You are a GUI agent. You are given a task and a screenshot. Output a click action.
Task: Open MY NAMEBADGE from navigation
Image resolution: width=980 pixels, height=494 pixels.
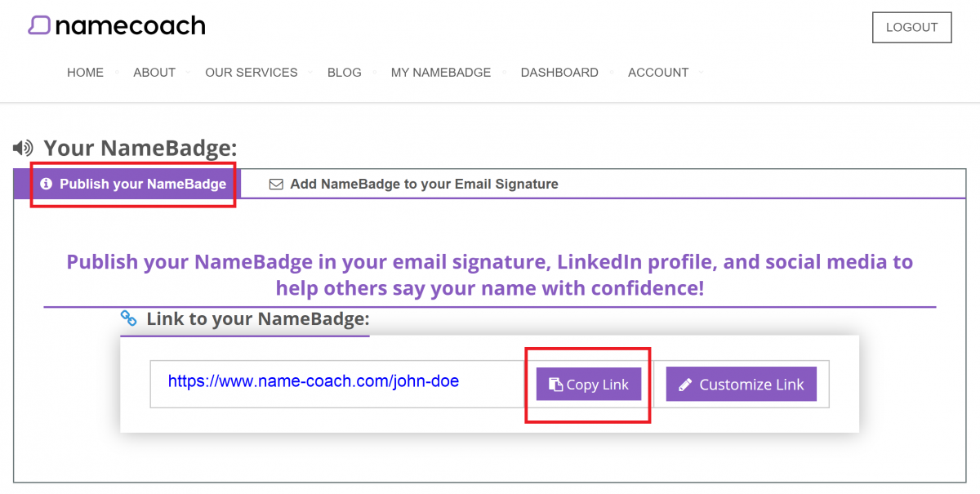441,73
